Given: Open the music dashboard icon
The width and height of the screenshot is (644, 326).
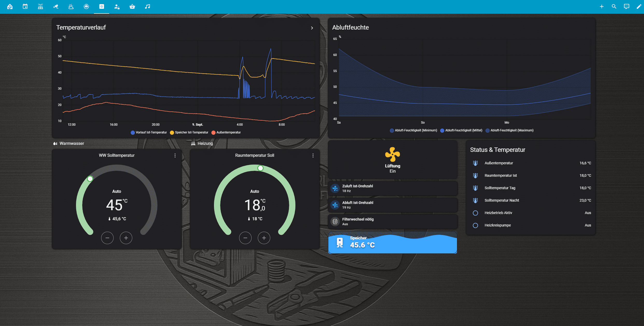Looking at the screenshot, I should coord(147,6).
